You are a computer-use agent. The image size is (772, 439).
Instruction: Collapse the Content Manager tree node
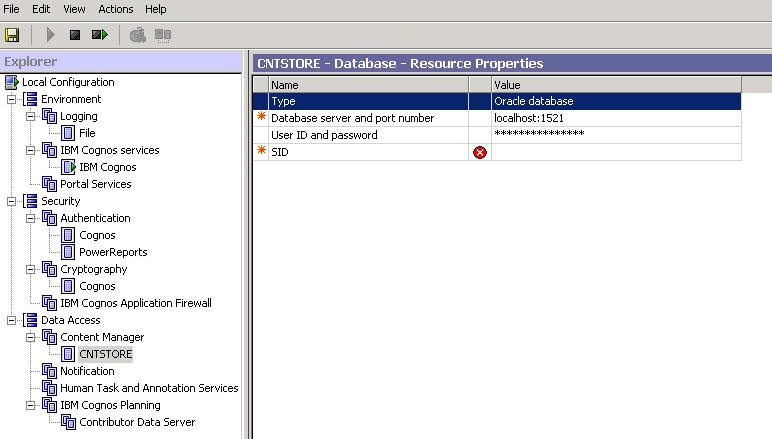tap(31, 337)
